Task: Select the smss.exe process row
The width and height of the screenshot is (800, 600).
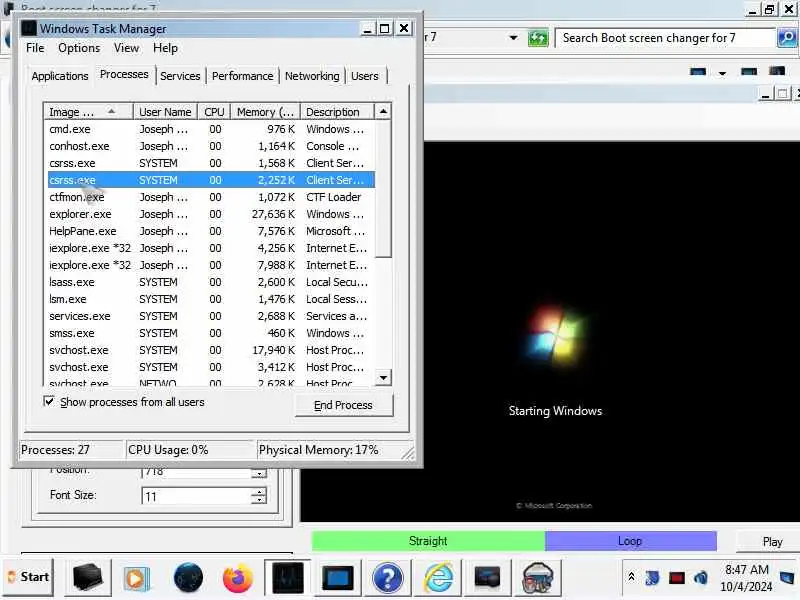Action: pyautogui.click(x=210, y=333)
